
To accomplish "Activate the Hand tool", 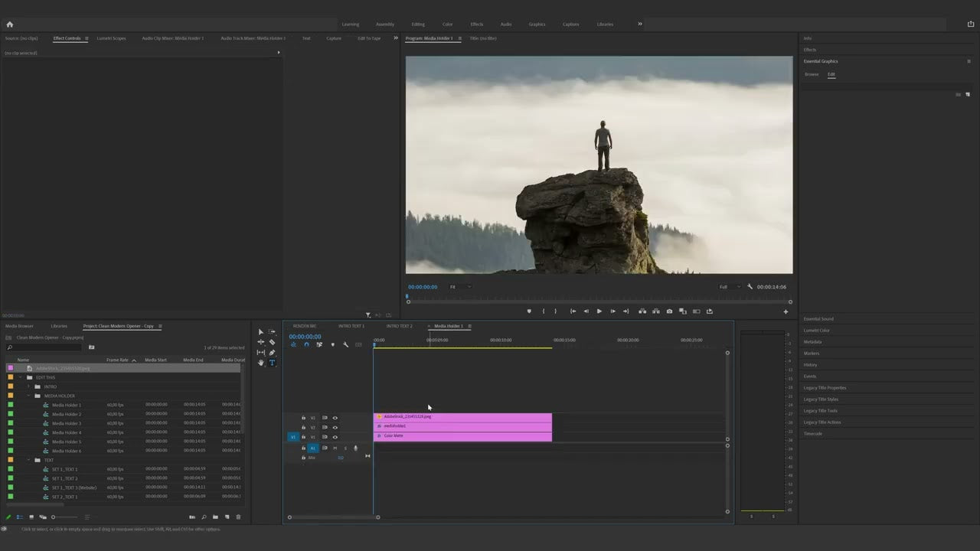I will [261, 363].
